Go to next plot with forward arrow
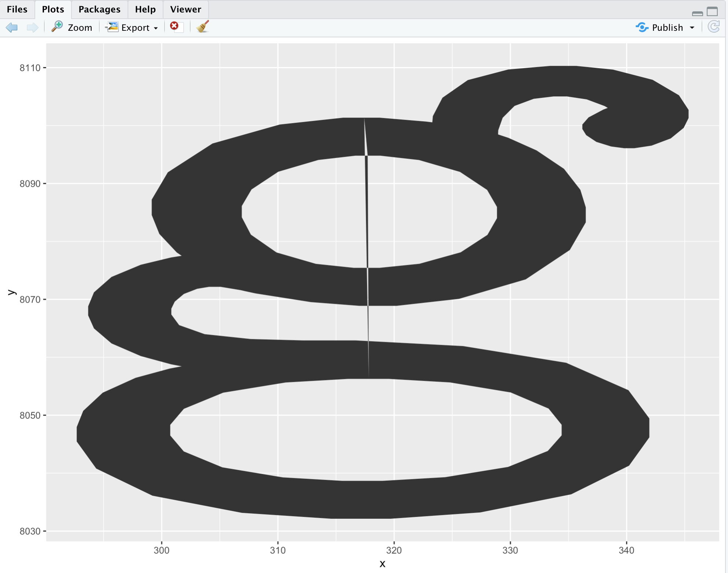The width and height of the screenshot is (728, 573). (x=32, y=27)
